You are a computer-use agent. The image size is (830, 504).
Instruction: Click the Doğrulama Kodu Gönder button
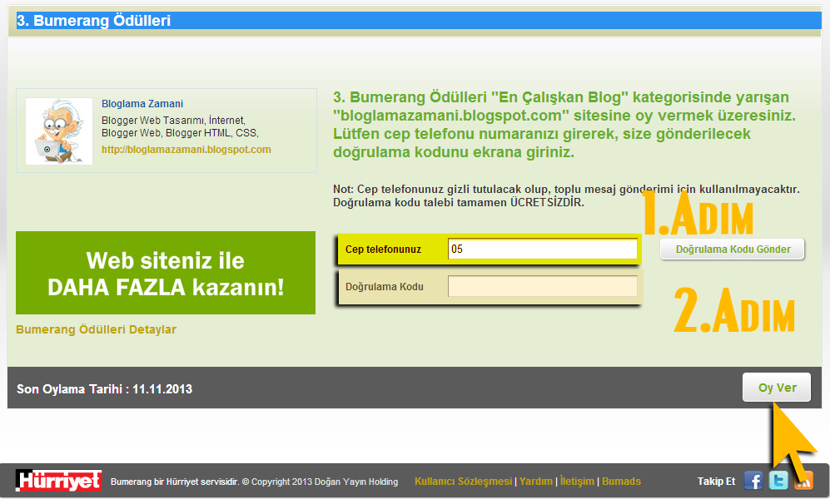coord(733,250)
